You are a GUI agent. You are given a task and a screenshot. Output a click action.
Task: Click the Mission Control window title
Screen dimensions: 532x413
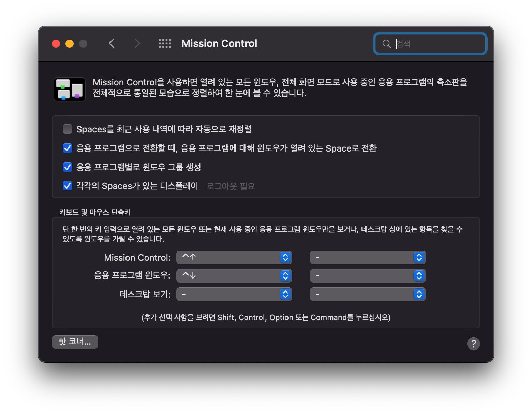tap(219, 44)
